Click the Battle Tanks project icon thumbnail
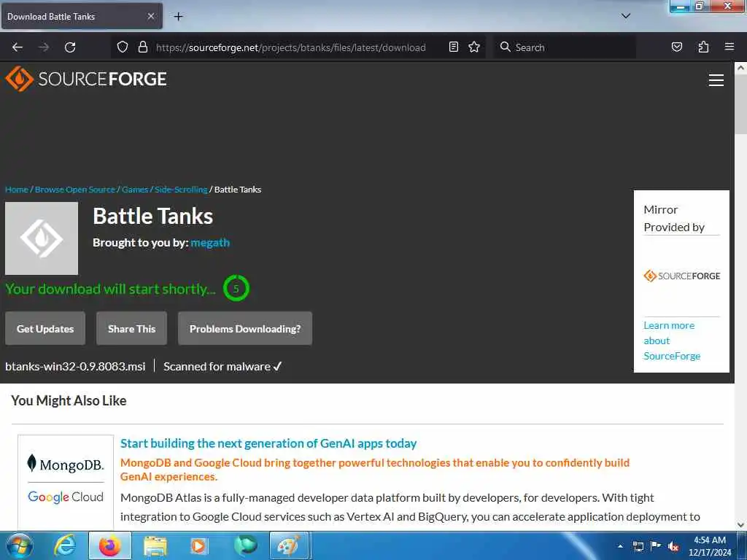This screenshot has width=747, height=560. tap(42, 238)
